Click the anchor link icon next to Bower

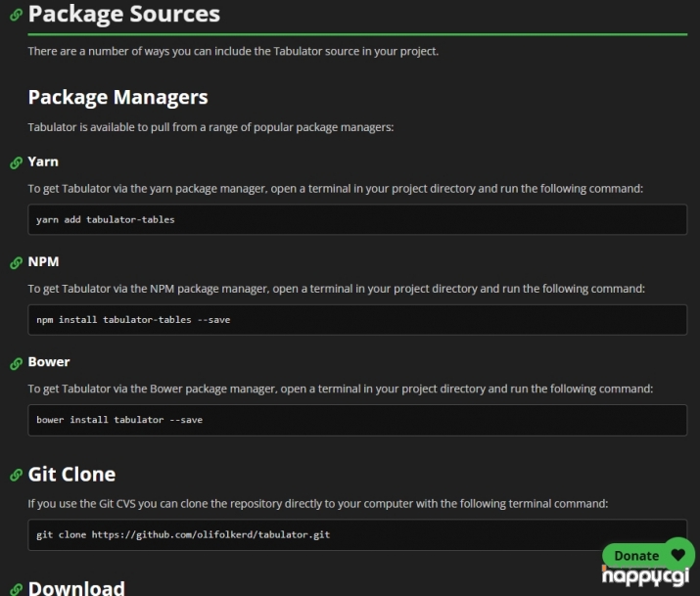[16, 363]
